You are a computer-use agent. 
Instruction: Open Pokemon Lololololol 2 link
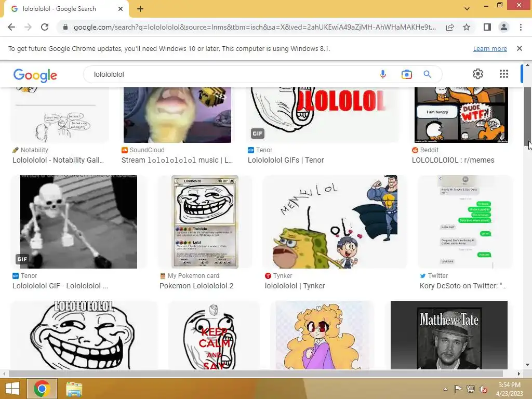tap(196, 286)
